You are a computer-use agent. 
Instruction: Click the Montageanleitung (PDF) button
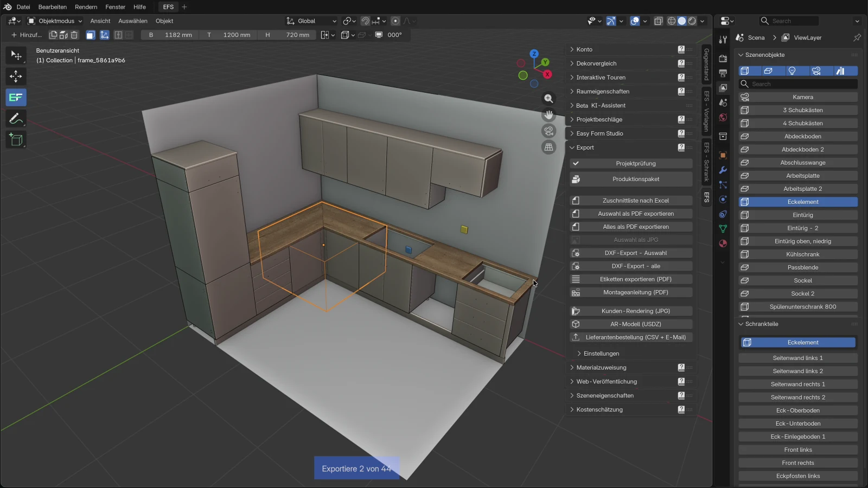[631, 292]
